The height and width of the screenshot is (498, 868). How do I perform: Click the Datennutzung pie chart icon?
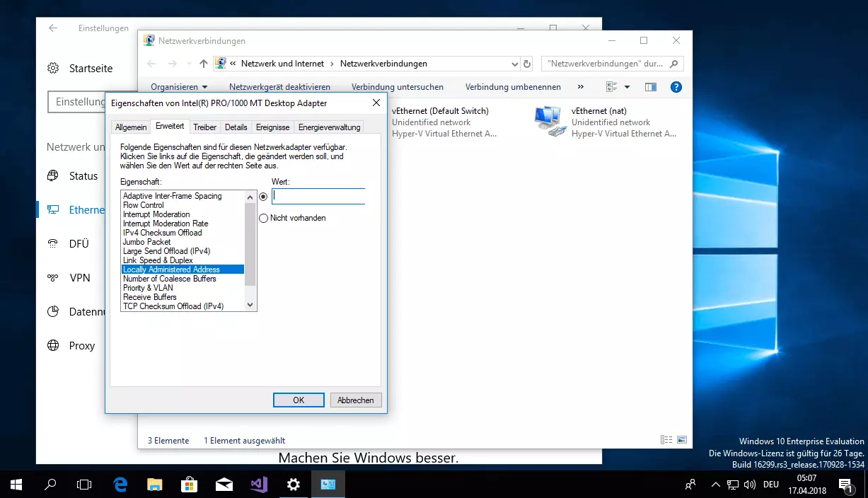tap(53, 312)
